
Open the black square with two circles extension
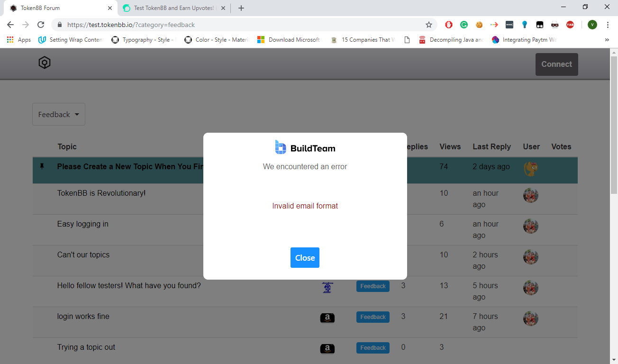coord(540,25)
